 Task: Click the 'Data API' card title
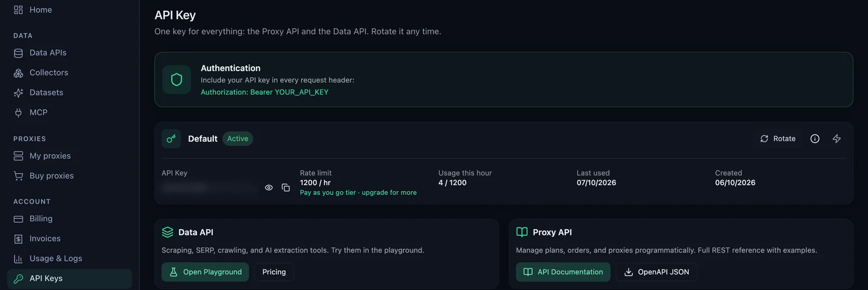point(196,232)
